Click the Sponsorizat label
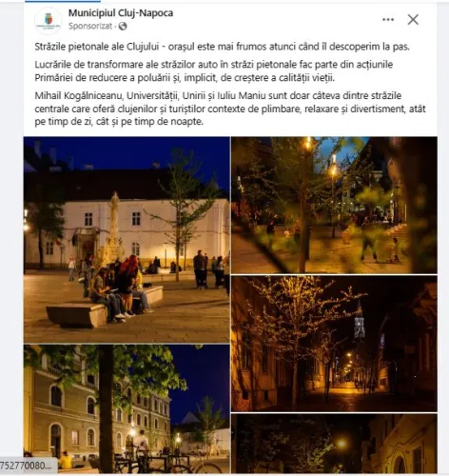Viewport: 449px width, 476px height. coord(90,26)
